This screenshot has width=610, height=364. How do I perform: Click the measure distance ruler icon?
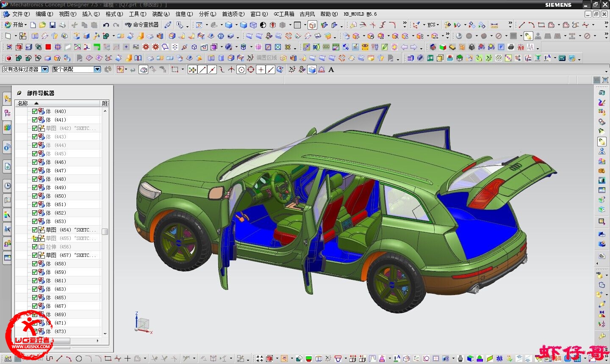(x=494, y=25)
